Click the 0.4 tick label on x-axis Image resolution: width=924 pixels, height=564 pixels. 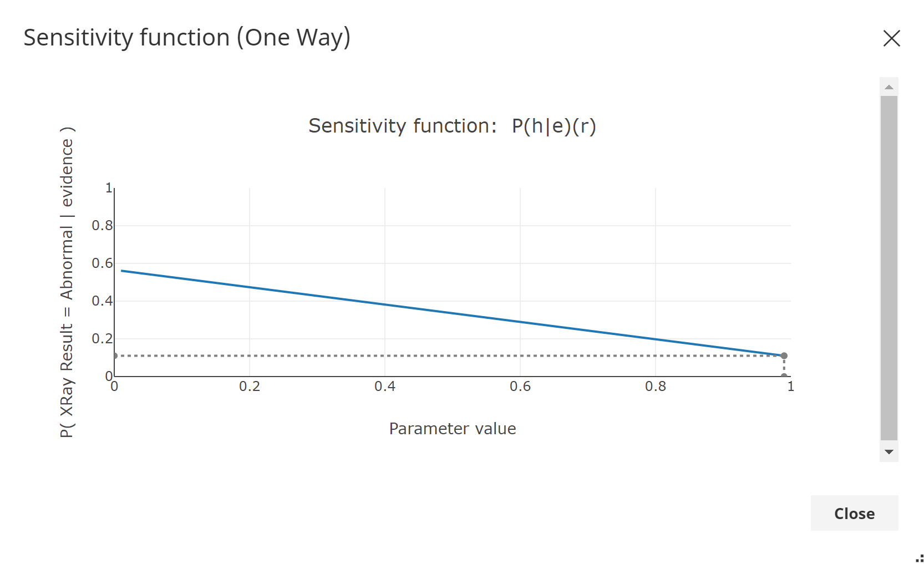pos(386,387)
